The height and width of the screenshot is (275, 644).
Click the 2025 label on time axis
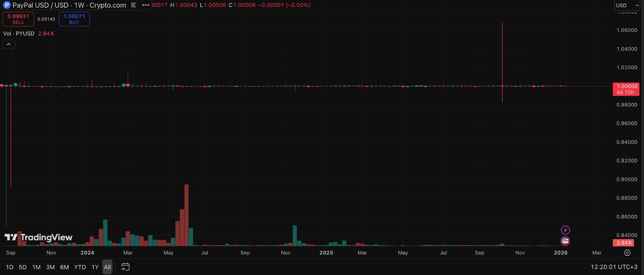pyautogui.click(x=326, y=253)
